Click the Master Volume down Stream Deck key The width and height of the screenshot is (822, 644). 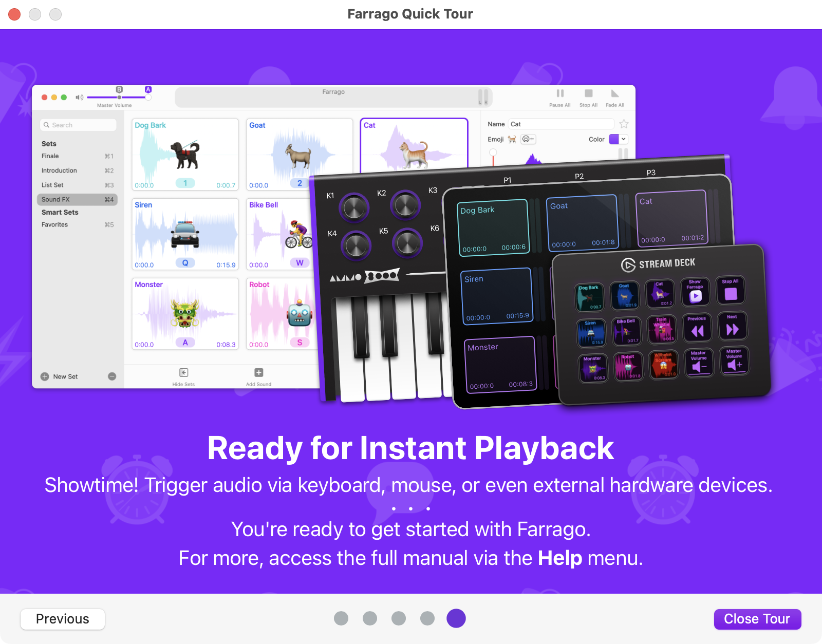point(699,363)
